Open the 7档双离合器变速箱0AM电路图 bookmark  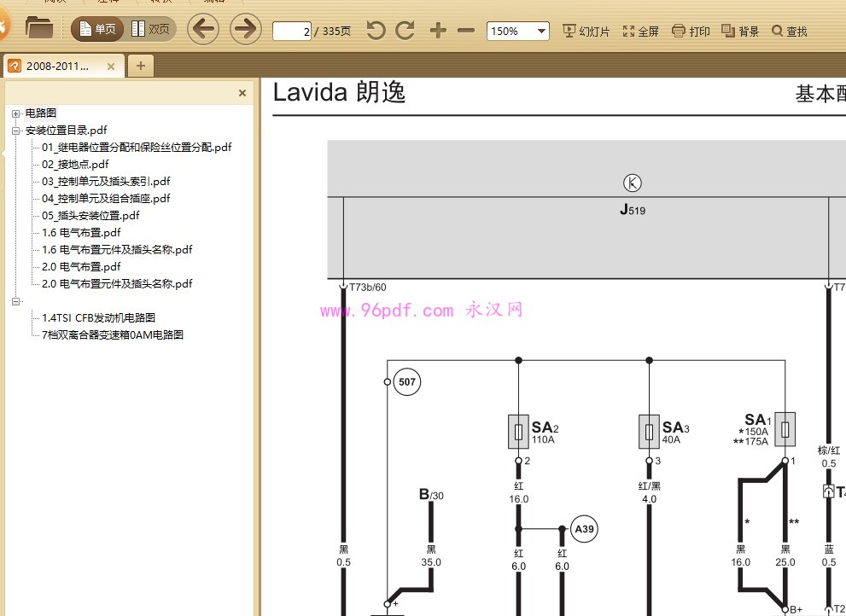(x=113, y=335)
